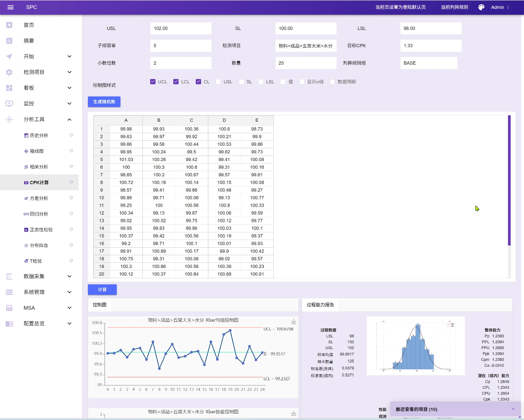Click the hamburger menu icon
Viewport: 524px width, 420px height.
point(11,7)
